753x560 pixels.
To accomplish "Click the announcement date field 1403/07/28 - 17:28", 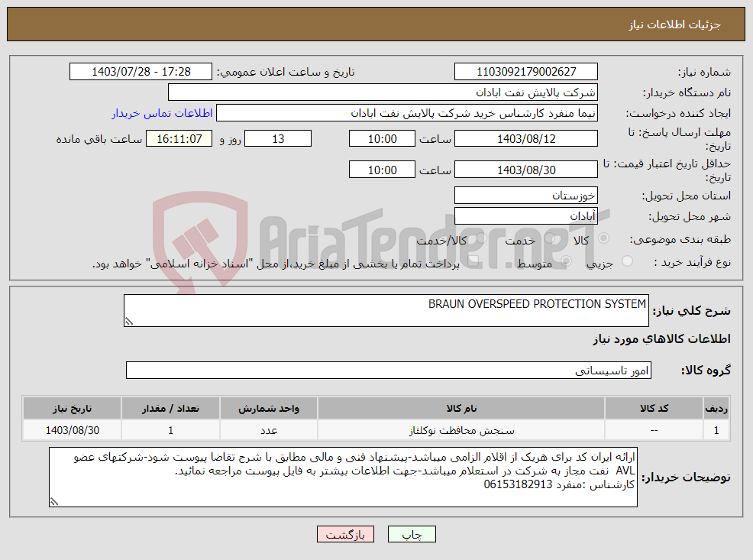I will click(x=141, y=72).
